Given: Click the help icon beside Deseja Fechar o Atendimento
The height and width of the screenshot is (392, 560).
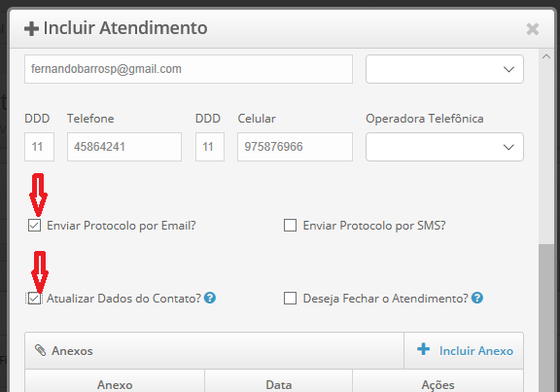Looking at the screenshot, I should pos(477,298).
